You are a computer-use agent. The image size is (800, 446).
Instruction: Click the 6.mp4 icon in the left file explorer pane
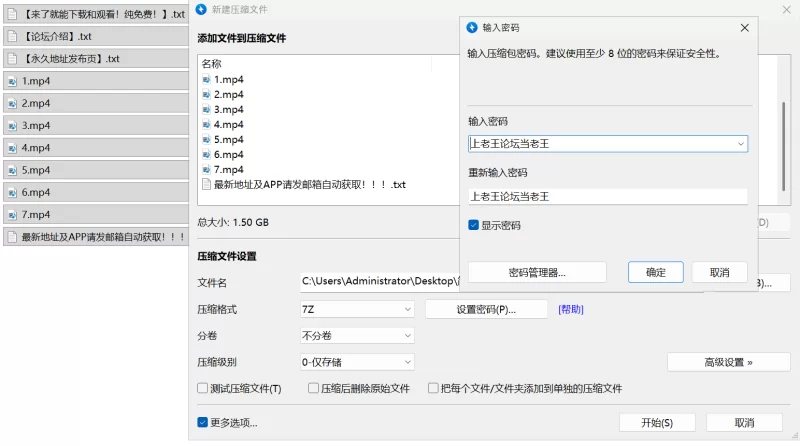pyautogui.click(x=12, y=192)
